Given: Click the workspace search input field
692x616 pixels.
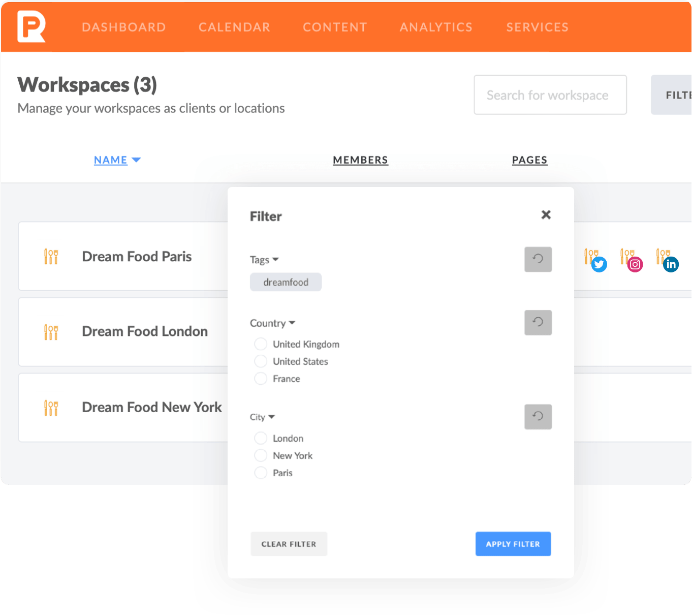Looking at the screenshot, I should [549, 95].
